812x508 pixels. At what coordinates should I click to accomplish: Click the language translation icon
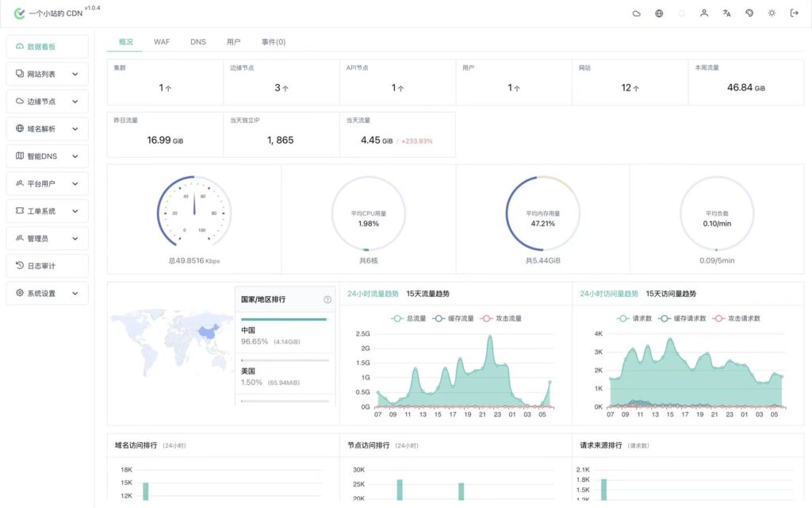[x=726, y=13]
